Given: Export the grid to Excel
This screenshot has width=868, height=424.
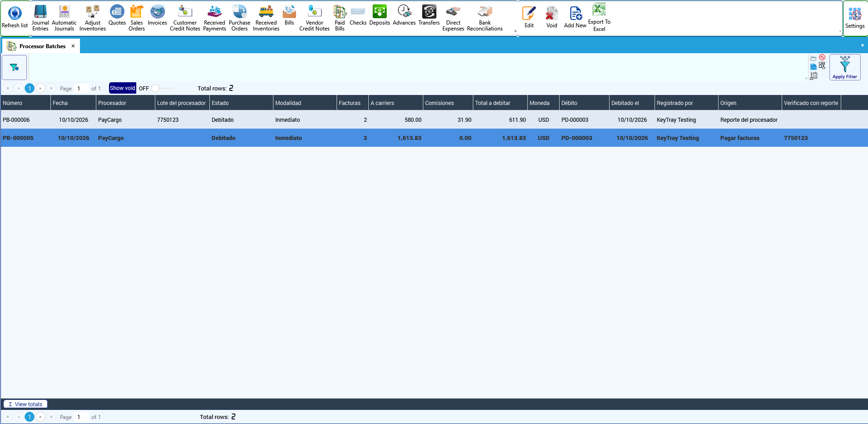Looking at the screenshot, I should [x=599, y=18].
